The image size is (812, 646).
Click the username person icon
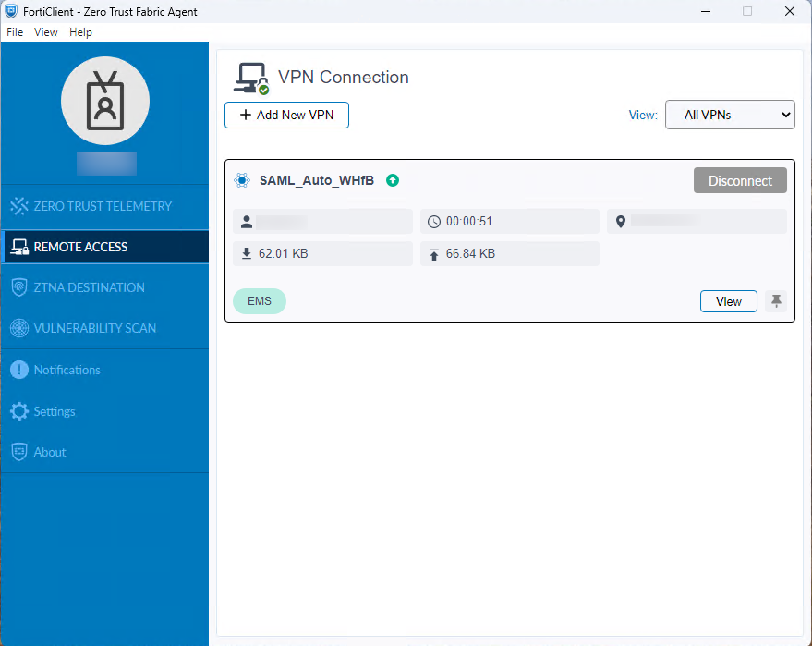click(x=247, y=222)
